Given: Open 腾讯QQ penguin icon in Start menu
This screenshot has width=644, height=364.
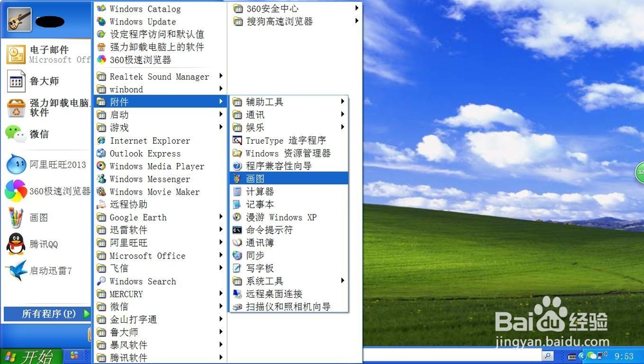Looking at the screenshot, I should 16,244.
